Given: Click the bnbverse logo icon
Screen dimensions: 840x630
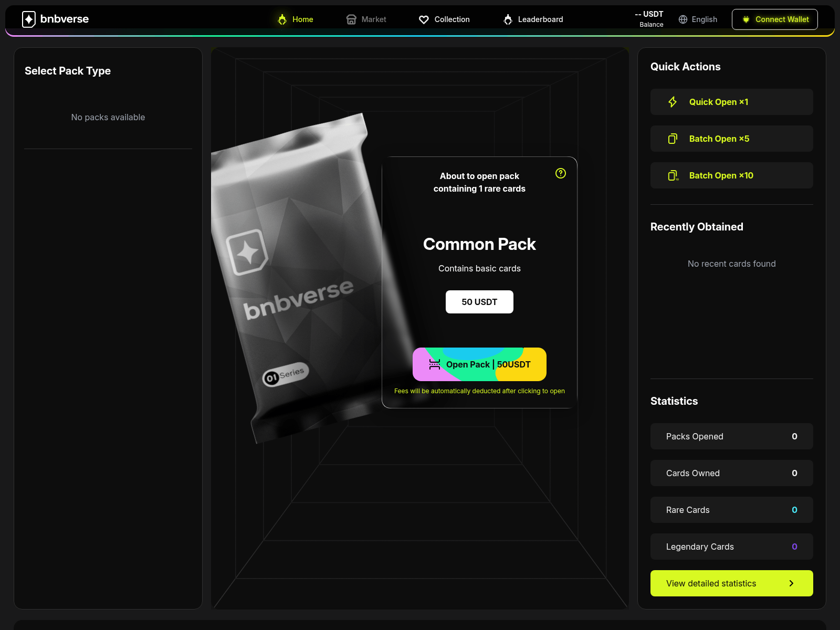Looking at the screenshot, I should (29, 19).
